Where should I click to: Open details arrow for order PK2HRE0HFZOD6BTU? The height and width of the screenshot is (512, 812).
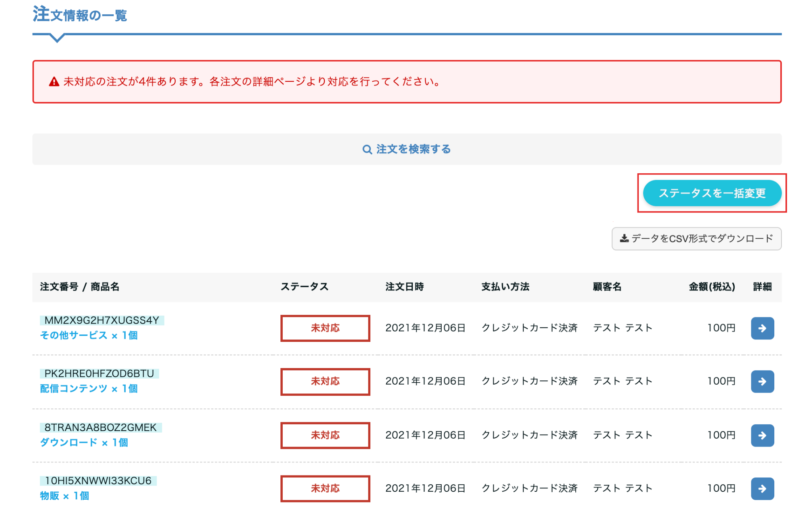tap(762, 381)
